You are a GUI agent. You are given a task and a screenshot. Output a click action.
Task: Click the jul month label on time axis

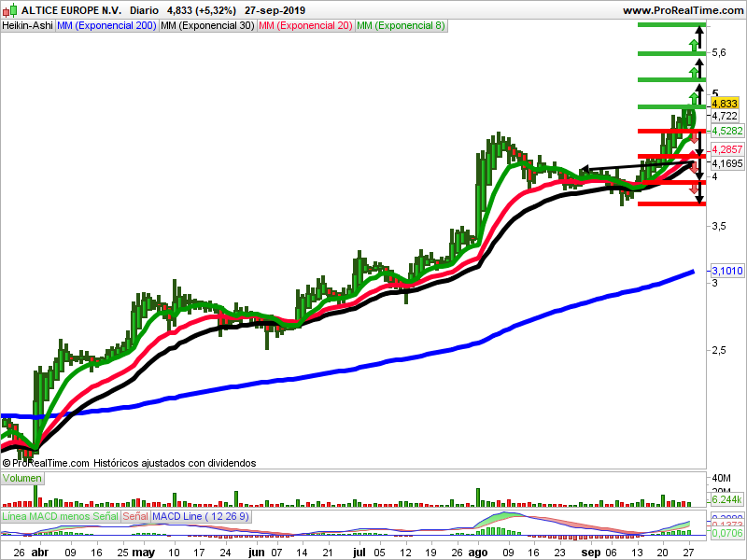tap(359, 553)
